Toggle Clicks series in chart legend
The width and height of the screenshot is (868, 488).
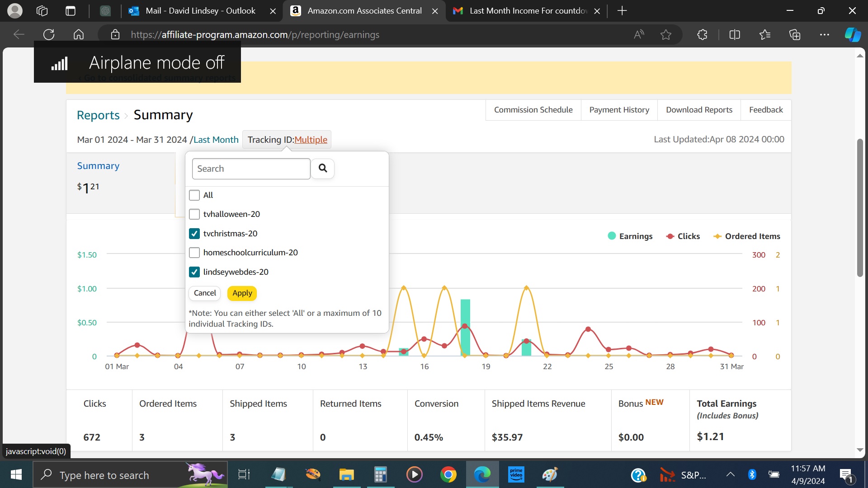coord(683,236)
